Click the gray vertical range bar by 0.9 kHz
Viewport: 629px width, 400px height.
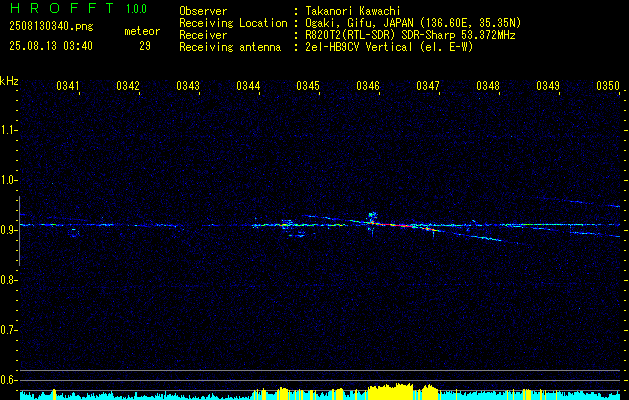tap(19, 231)
